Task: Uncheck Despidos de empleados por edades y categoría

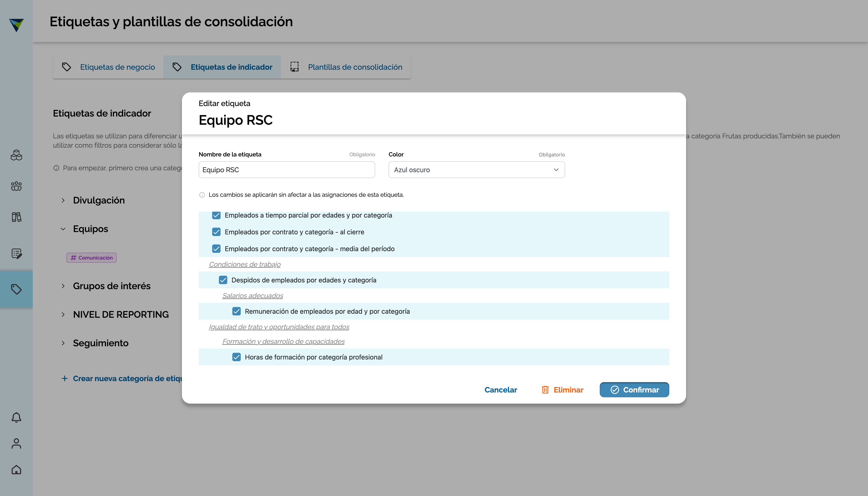Action: pos(223,280)
